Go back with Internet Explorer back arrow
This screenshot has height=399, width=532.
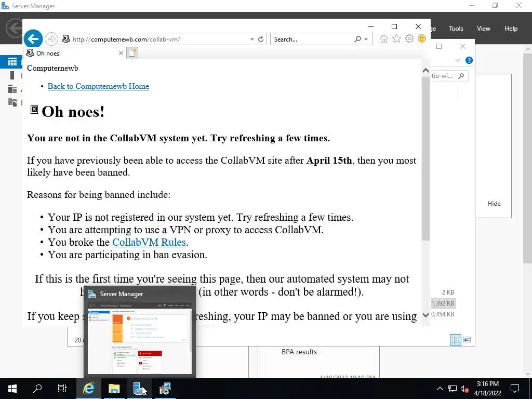pyautogui.click(x=33, y=39)
